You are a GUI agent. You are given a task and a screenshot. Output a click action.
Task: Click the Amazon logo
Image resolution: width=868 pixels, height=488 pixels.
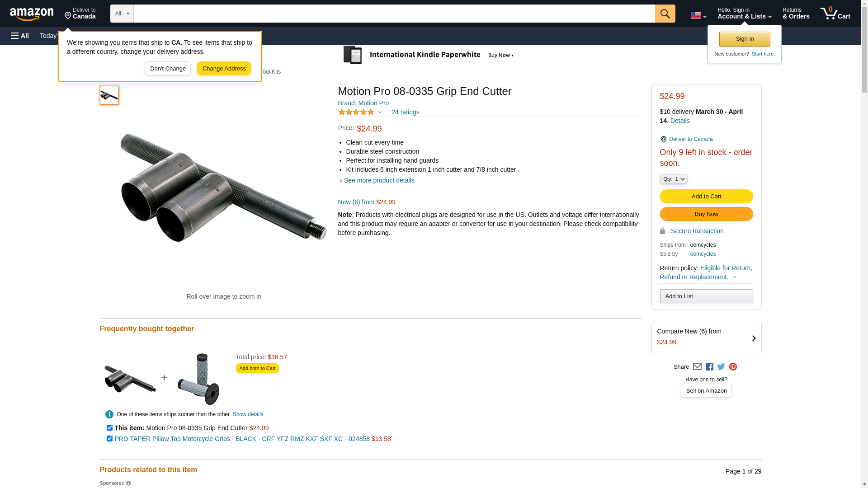click(32, 14)
